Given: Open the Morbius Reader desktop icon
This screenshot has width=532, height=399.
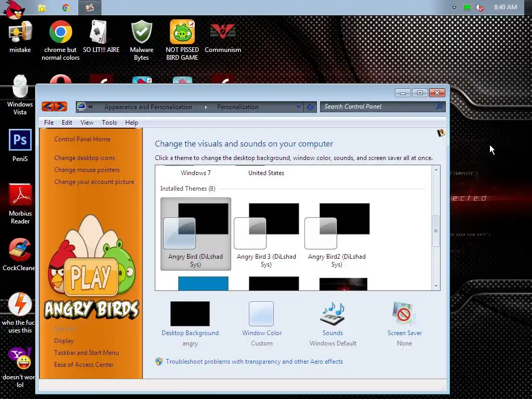Looking at the screenshot, I should click(x=20, y=204).
